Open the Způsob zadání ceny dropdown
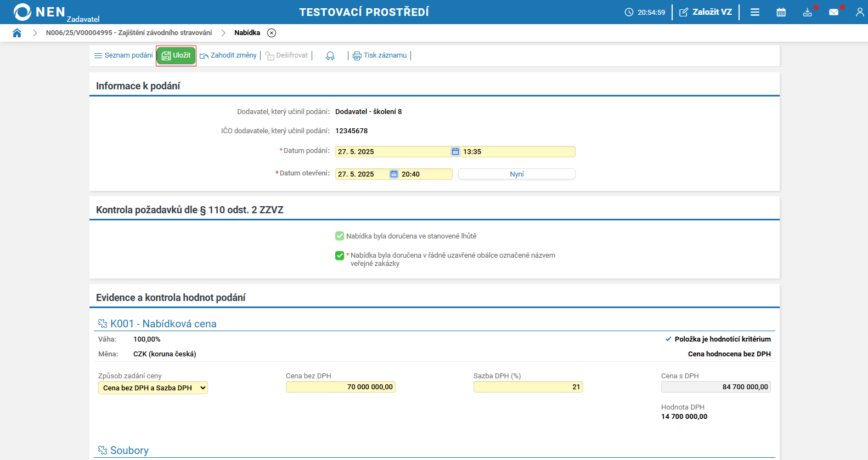Screen dimensions: 868x460 (x=153, y=388)
